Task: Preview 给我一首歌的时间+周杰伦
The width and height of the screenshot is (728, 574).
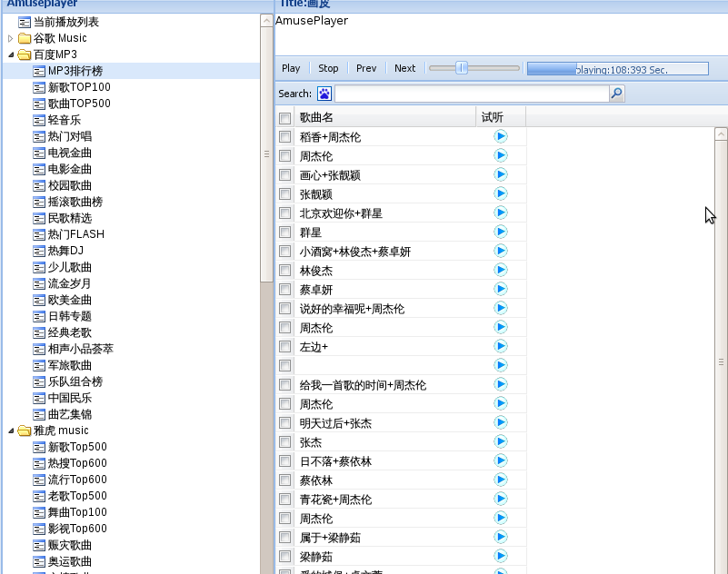Action: click(x=501, y=384)
